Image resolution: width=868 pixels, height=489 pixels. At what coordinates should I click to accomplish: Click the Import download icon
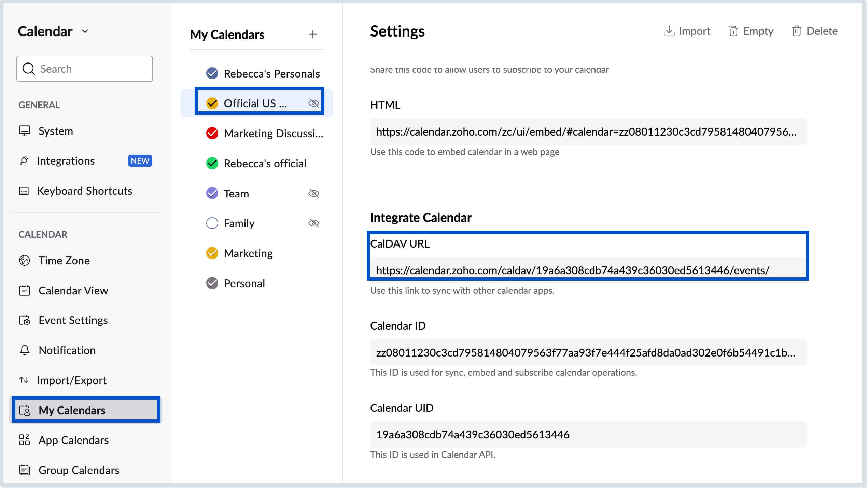[x=669, y=31]
